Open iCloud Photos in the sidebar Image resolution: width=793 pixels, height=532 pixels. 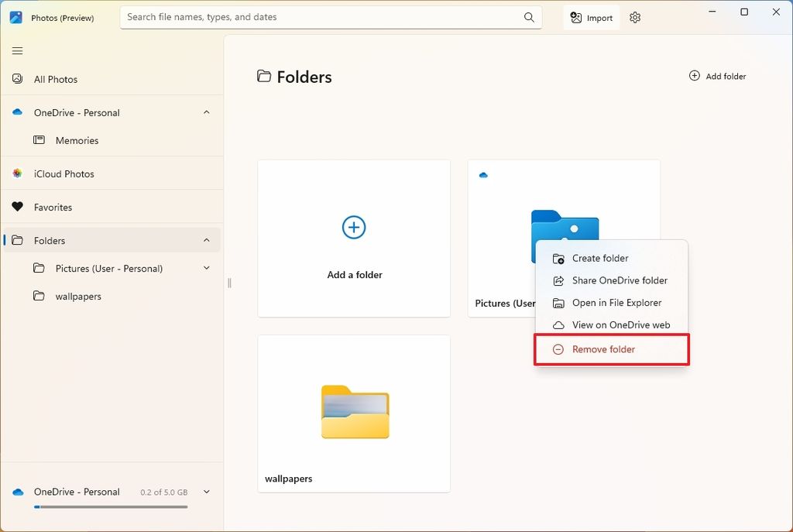64,173
